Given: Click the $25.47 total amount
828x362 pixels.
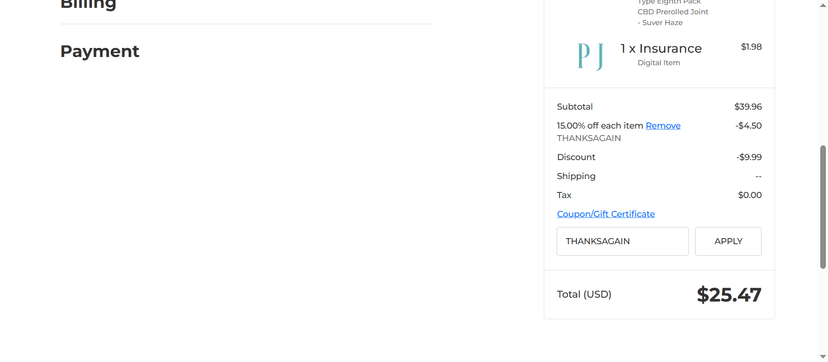Looking at the screenshot, I should (x=729, y=295).
